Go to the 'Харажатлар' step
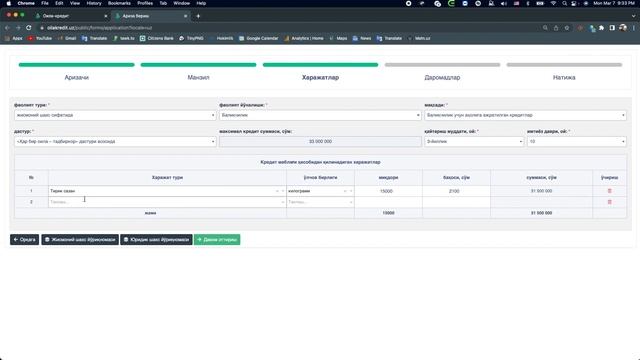Image resolution: width=640 pixels, height=360 pixels. [x=320, y=78]
